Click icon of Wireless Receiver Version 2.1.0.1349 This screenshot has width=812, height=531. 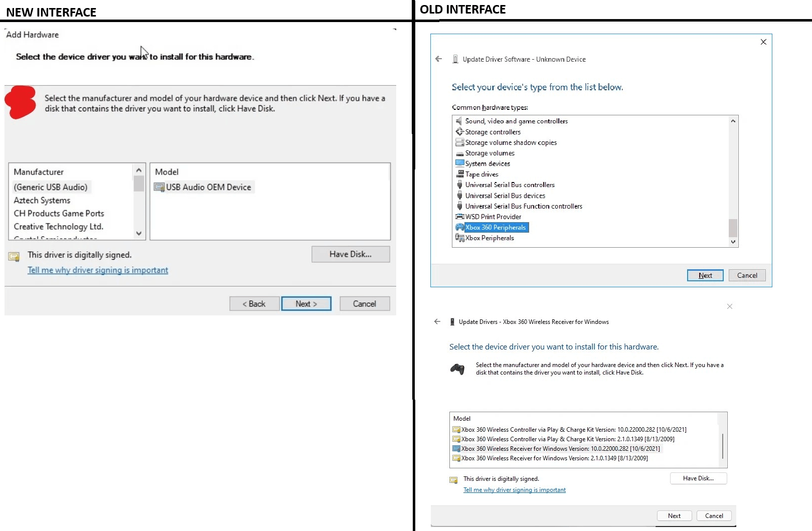[456, 458]
